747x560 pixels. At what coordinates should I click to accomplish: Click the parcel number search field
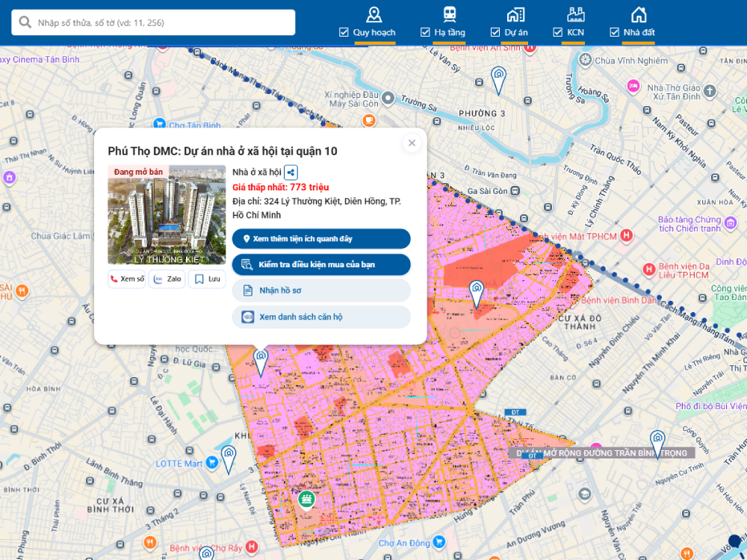pyautogui.click(x=153, y=22)
